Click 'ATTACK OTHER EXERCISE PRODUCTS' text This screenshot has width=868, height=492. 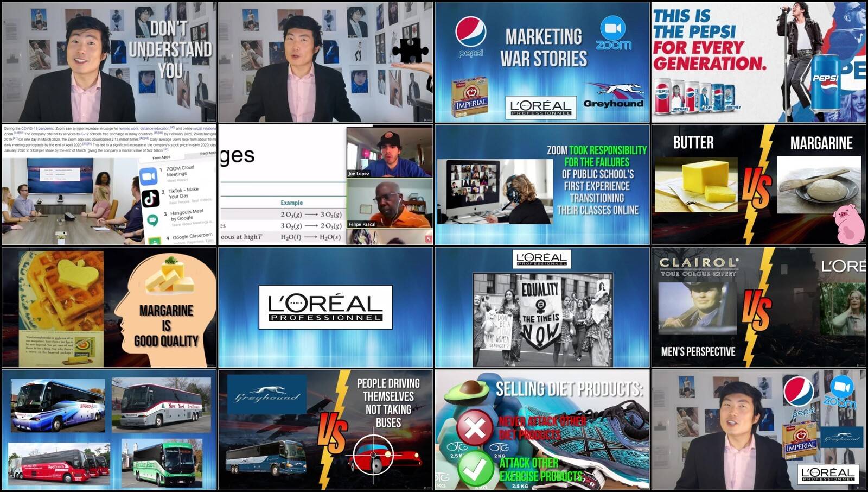coord(540,470)
